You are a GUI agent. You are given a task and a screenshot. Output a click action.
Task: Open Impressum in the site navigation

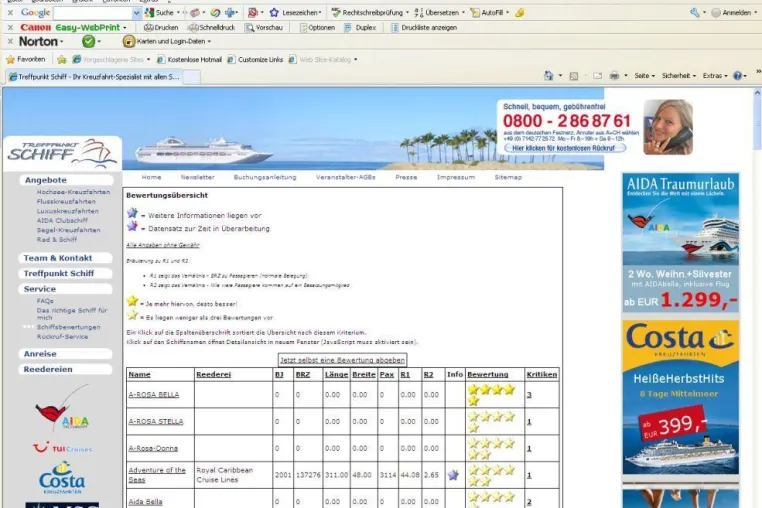tap(456, 177)
